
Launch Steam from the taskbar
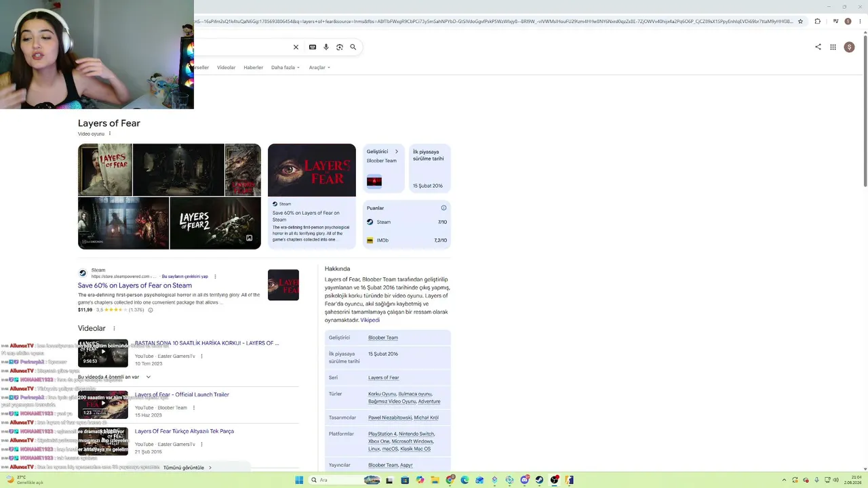pos(539,480)
